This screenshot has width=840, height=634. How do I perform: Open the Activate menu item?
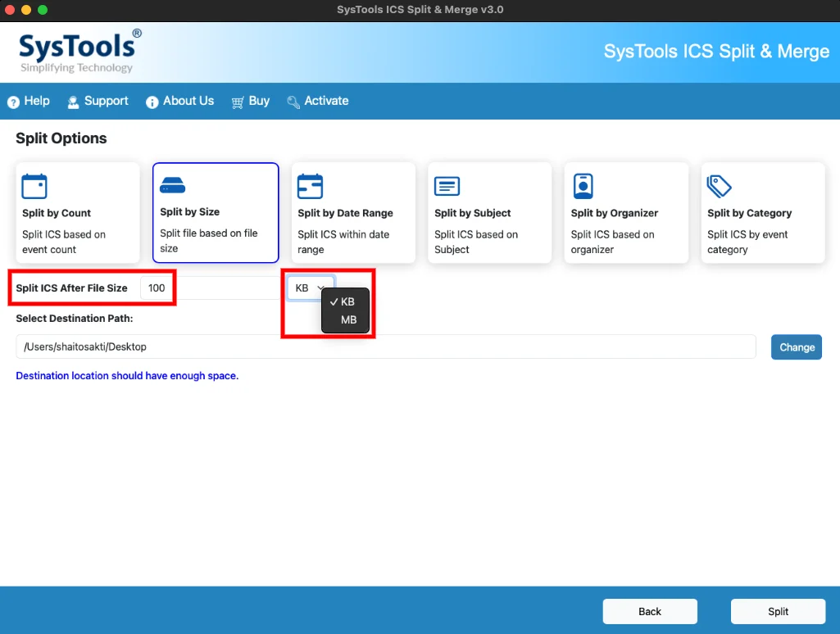tap(326, 101)
